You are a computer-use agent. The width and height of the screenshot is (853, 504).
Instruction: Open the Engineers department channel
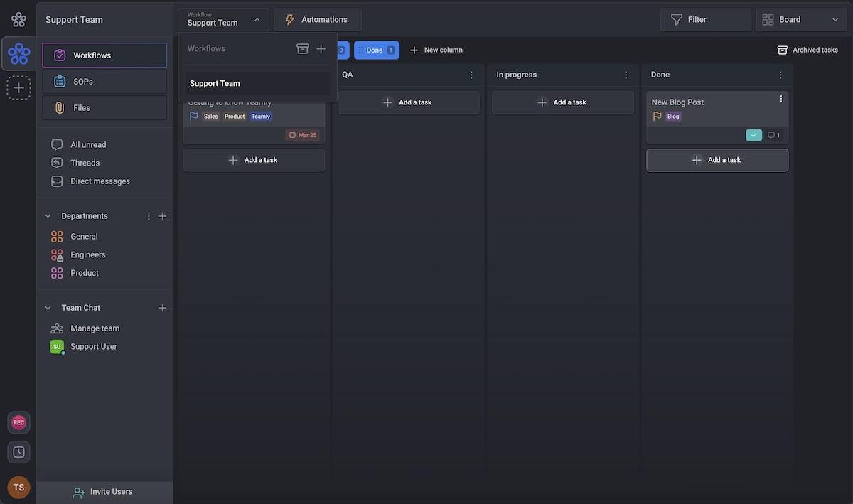(88, 254)
